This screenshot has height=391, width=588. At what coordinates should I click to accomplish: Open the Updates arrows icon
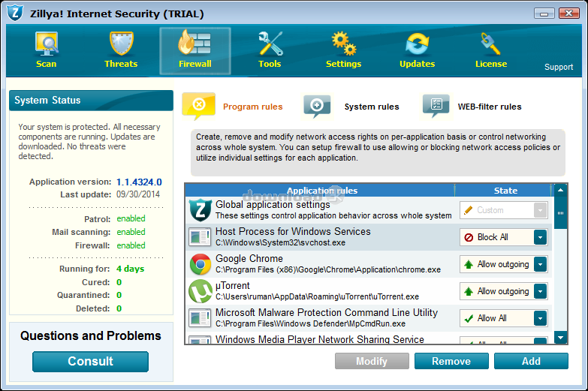coord(417,44)
